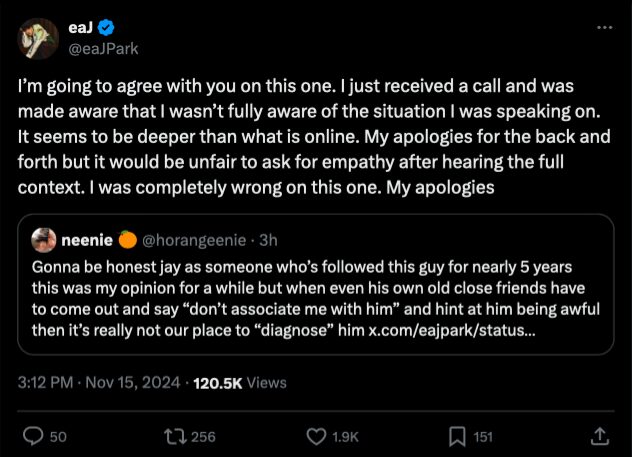Click the 3:12 PM timestamp
This screenshot has width=632, height=457.
click(48, 382)
